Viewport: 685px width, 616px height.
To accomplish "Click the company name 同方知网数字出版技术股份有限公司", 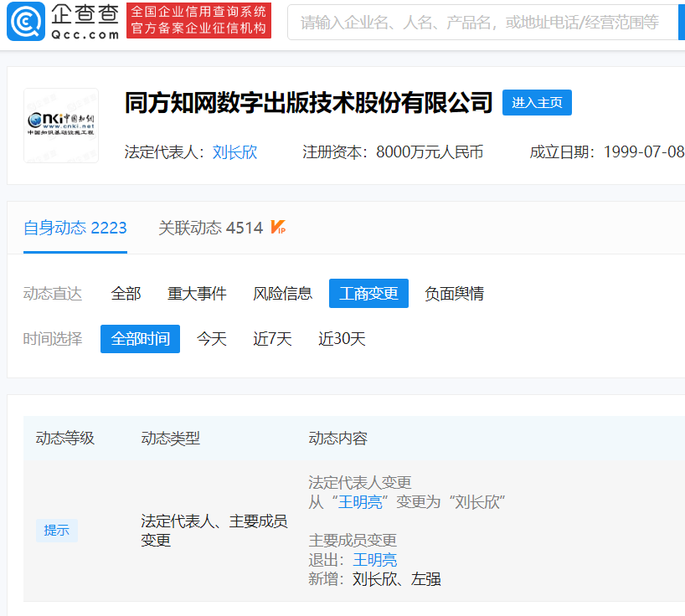I will pyautogui.click(x=309, y=103).
